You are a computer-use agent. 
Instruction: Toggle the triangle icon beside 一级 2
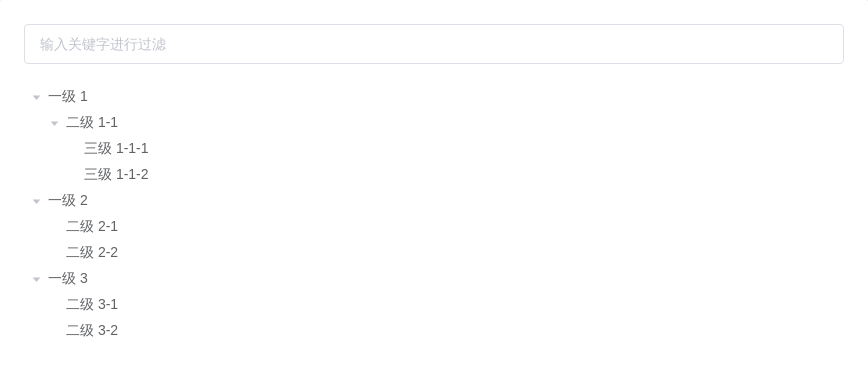pos(37,201)
